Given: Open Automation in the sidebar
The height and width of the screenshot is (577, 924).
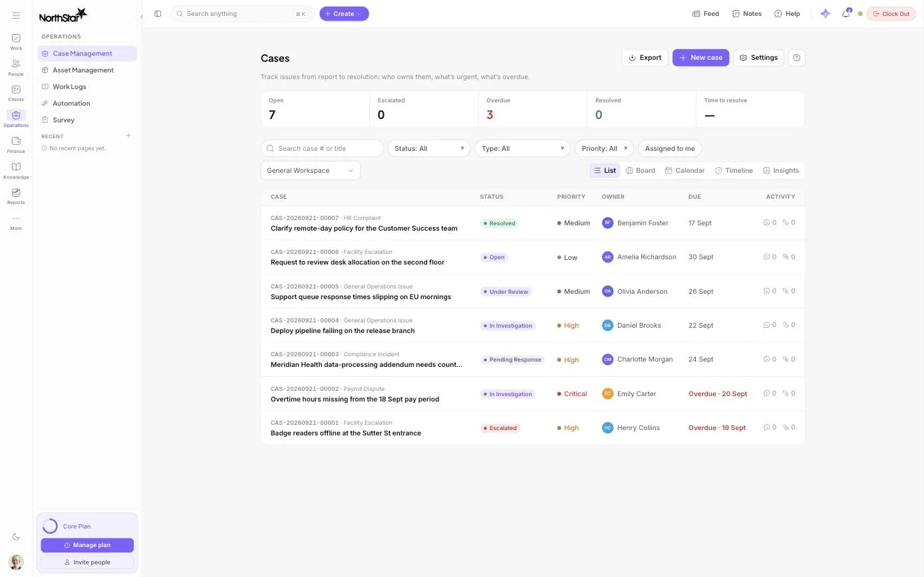Looking at the screenshot, I should [x=87, y=103].
